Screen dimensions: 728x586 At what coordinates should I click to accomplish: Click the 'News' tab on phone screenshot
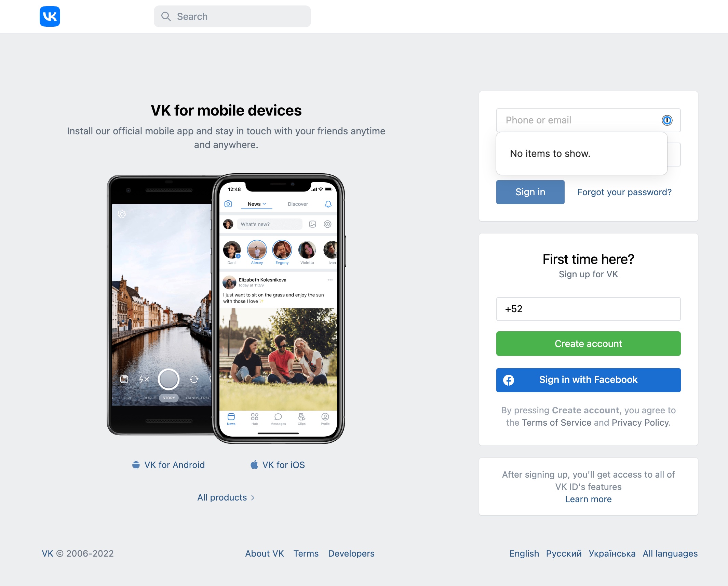point(256,204)
